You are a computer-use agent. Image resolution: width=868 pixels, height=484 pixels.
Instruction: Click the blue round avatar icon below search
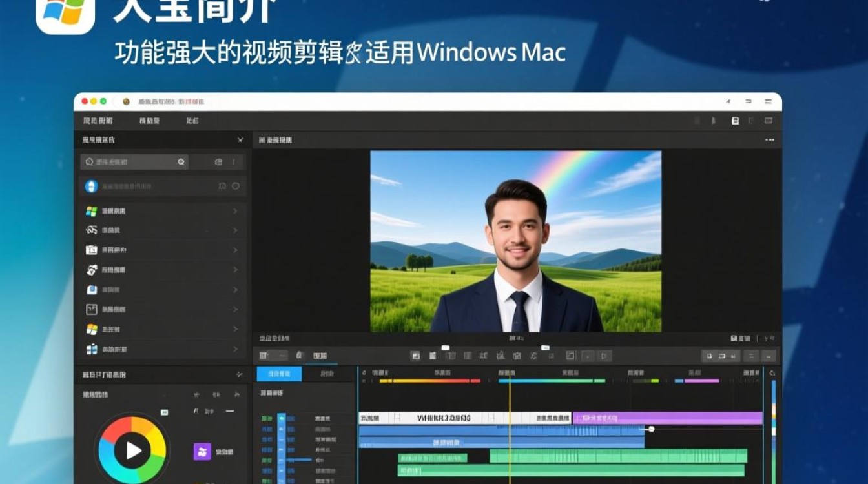pos(91,186)
